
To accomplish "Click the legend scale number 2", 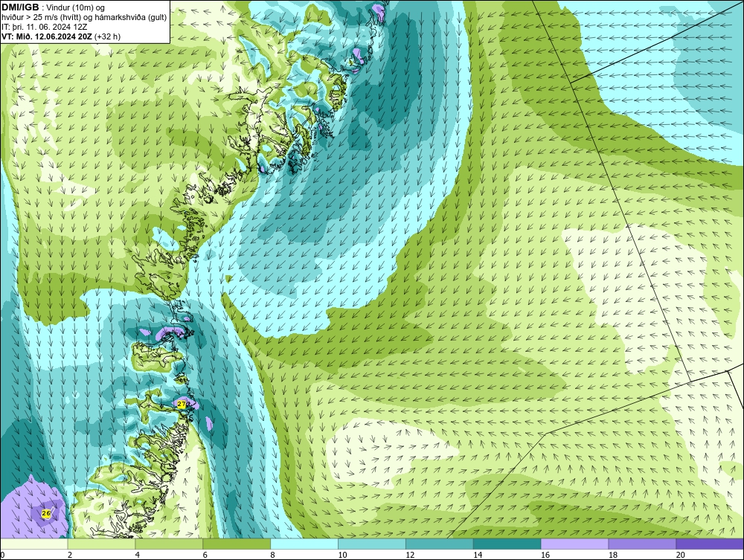I will (x=70, y=555).
